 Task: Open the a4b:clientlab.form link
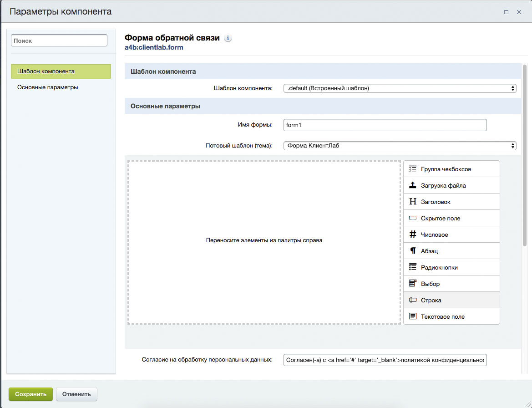click(x=154, y=47)
